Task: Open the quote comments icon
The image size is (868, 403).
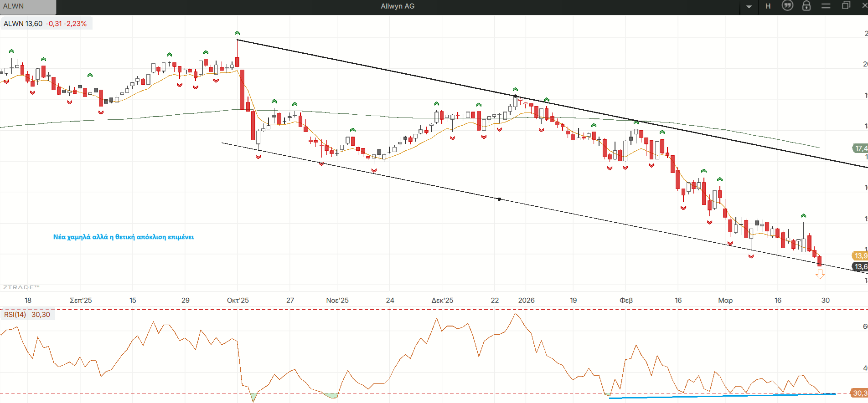Action: pyautogui.click(x=787, y=6)
